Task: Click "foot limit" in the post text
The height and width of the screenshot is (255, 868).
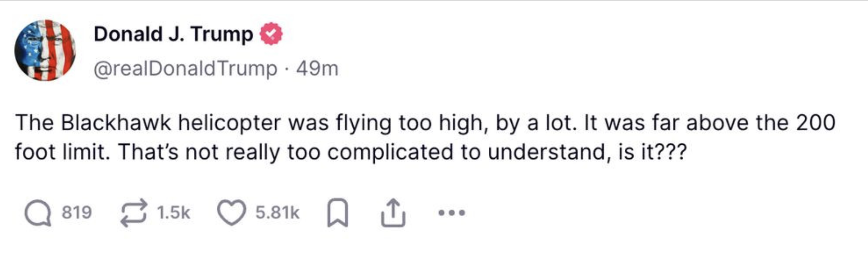Action: (62, 152)
